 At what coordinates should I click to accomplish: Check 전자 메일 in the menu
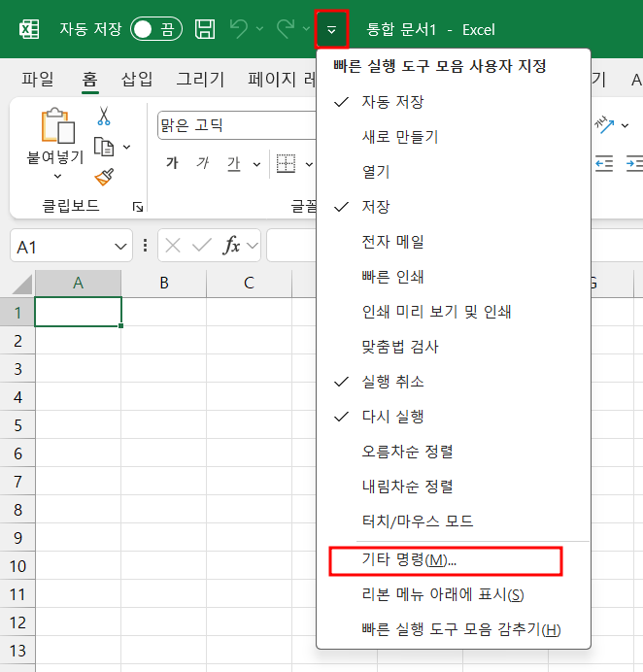coord(454,242)
